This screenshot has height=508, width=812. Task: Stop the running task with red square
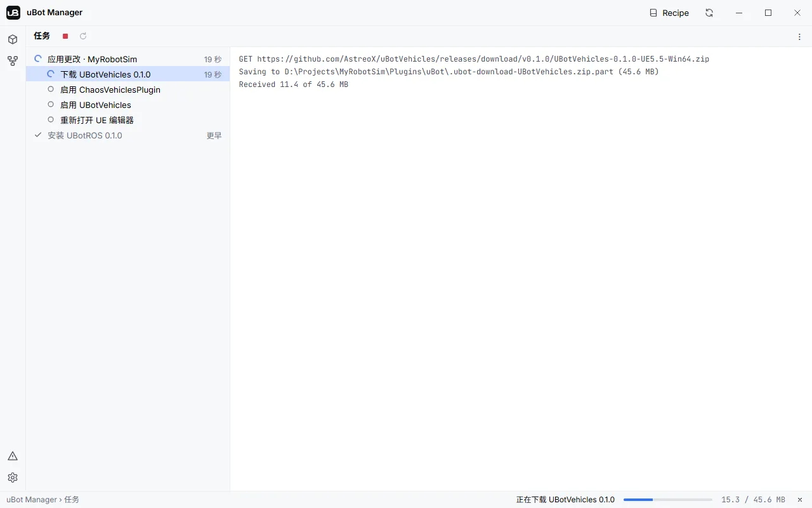point(65,36)
